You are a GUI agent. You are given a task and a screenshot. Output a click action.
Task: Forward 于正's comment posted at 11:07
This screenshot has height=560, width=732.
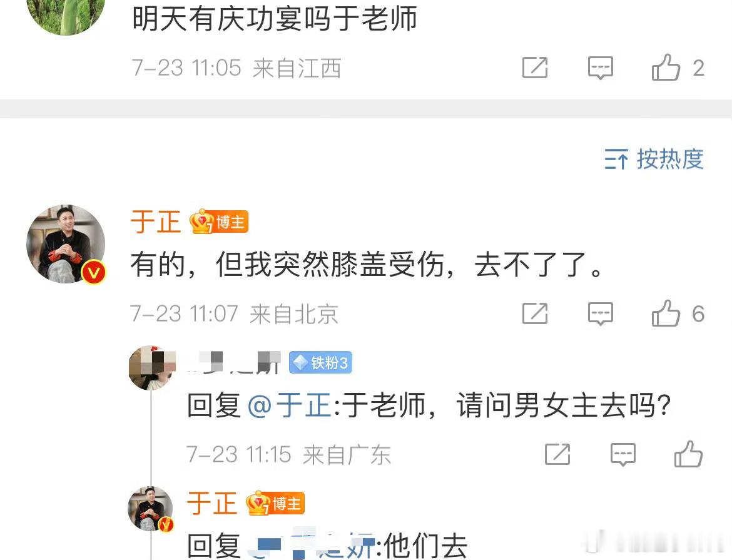535,313
